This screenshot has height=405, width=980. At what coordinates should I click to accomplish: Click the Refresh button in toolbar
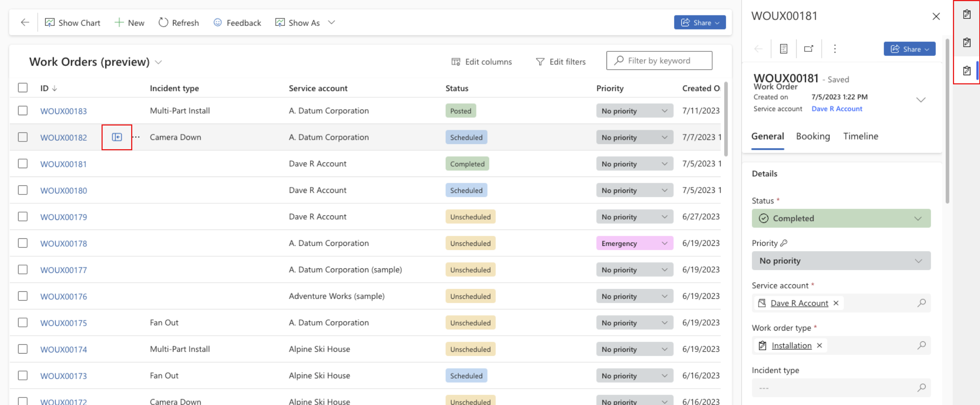click(178, 23)
